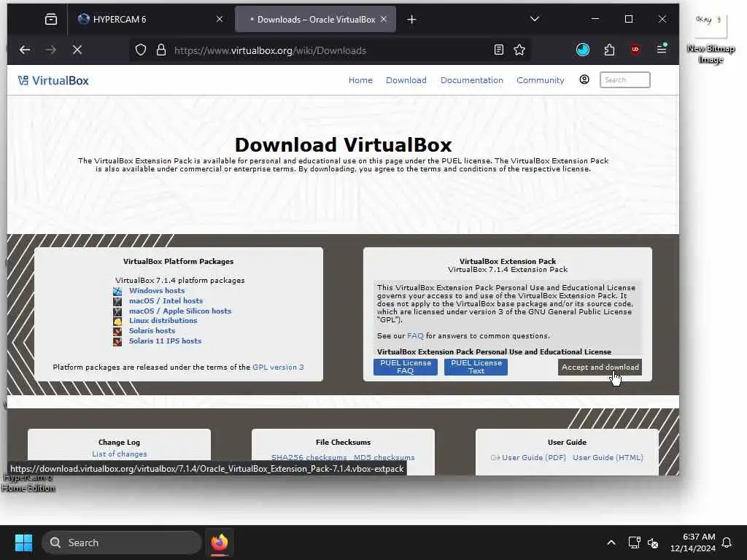Click the Linux distributions platform icon
The height and width of the screenshot is (560, 747).
[117, 322]
